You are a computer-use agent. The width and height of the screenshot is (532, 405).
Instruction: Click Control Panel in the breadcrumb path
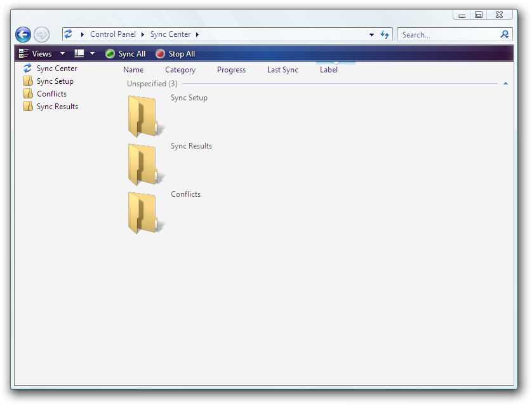[113, 34]
